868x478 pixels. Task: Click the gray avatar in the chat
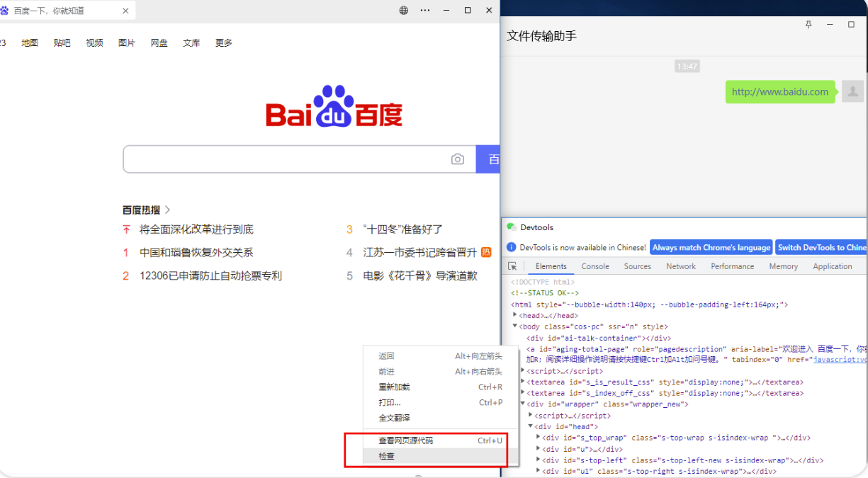(853, 92)
